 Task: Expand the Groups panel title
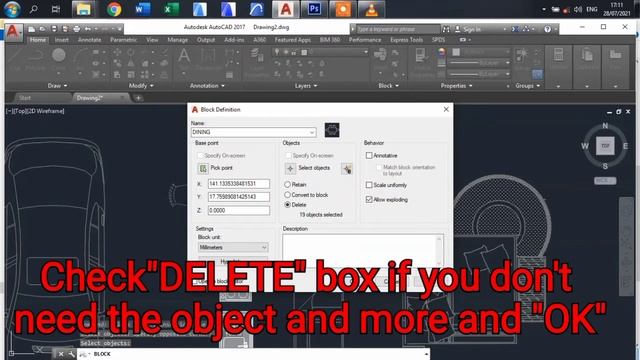[528, 86]
